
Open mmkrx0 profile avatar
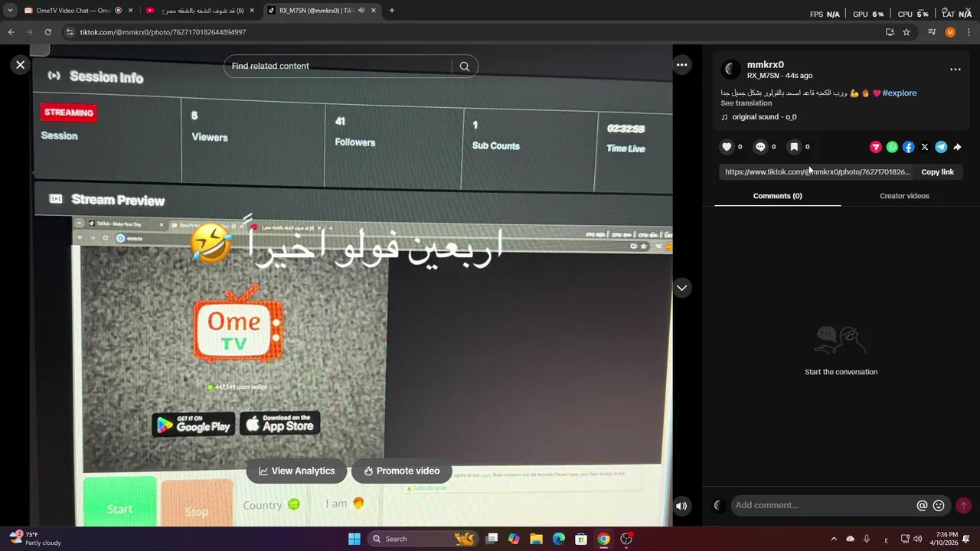730,70
